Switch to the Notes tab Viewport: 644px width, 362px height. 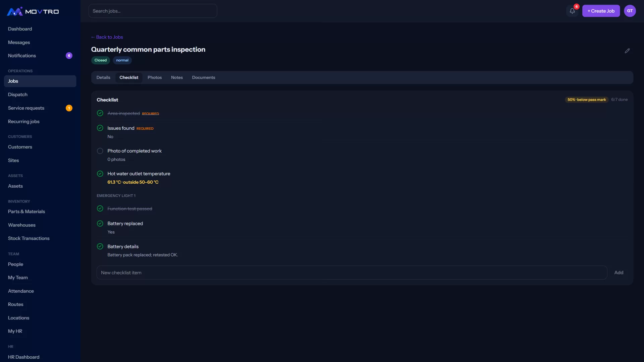pyautogui.click(x=177, y=77)
